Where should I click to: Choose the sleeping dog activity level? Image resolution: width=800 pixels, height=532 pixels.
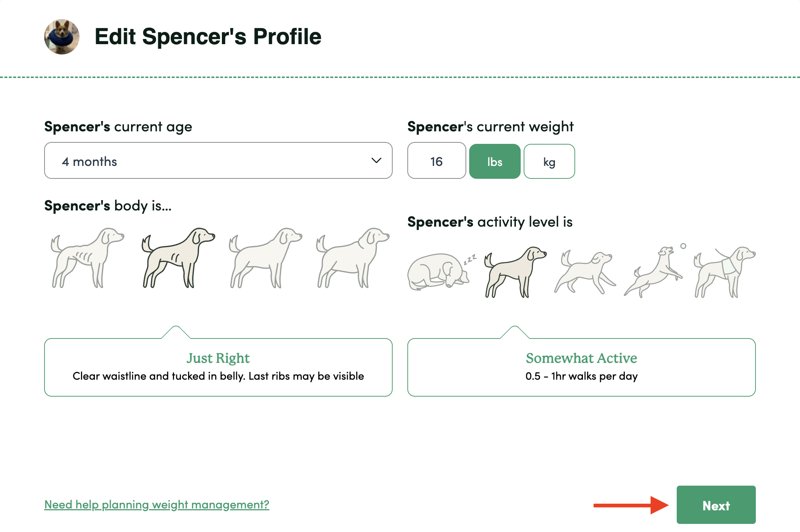pyautogui.click(x=440, y=272)
